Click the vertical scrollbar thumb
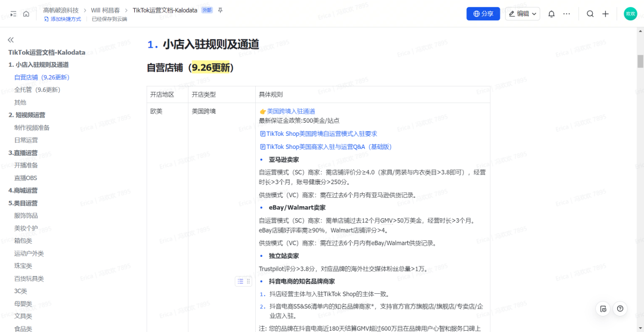The width and height of the screenshot is (644, 332). (x=640, y=61)
